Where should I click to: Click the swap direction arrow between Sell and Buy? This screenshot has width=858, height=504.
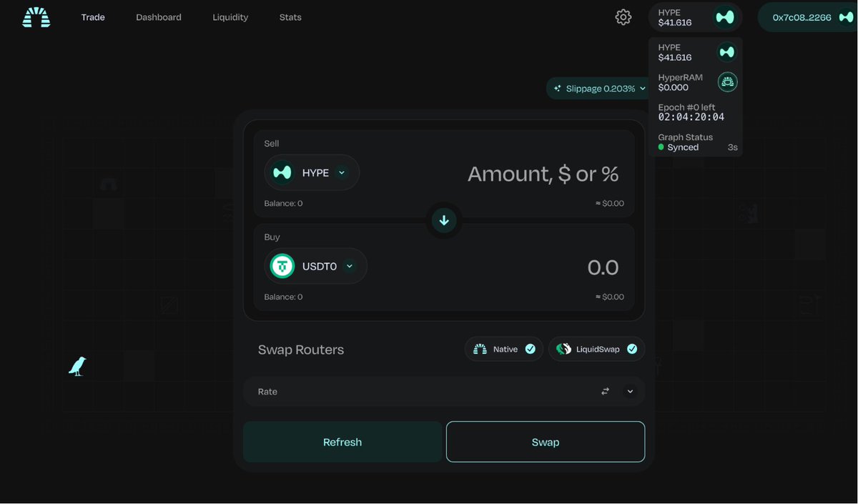(x=444, y=221)
